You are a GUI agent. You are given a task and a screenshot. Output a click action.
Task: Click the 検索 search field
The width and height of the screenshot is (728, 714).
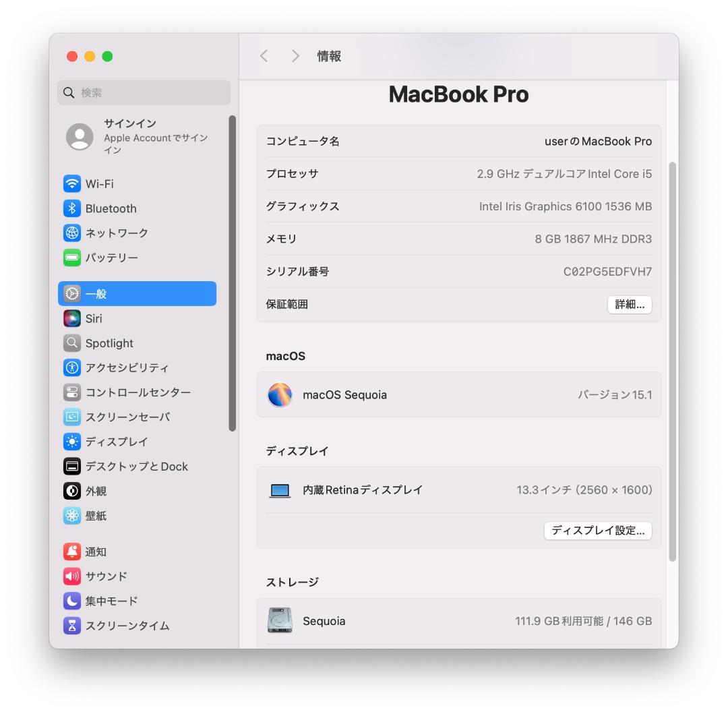[144, 92]
